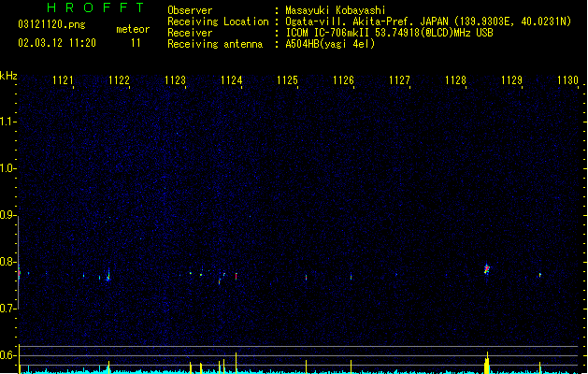The image size is (588, 374).
Task: Click the 1127 time axis label
Action: tap(399, 80)
